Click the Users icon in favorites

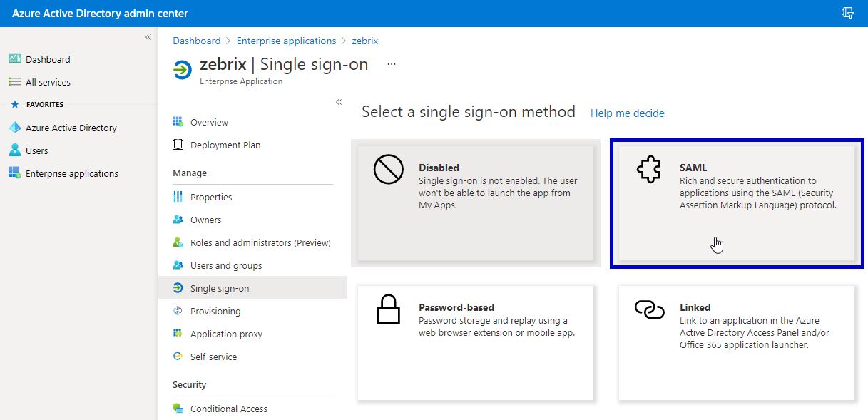(x=14, y=150)
